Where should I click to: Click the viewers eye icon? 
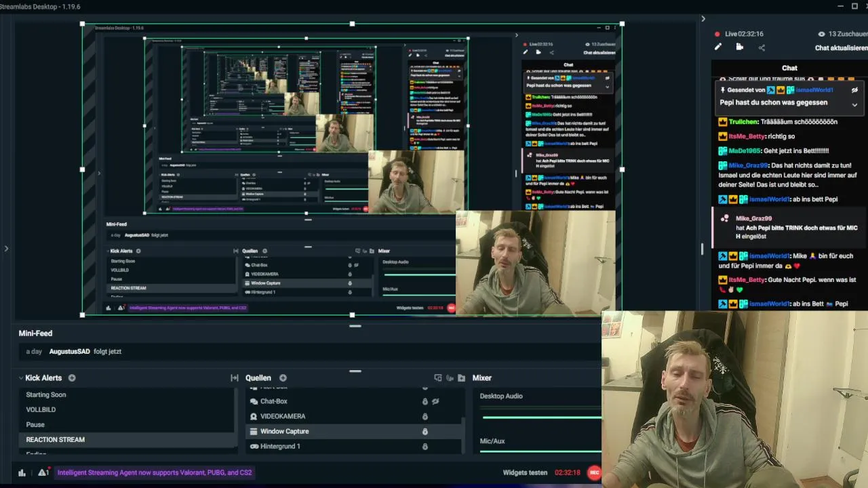coord(821,34)
